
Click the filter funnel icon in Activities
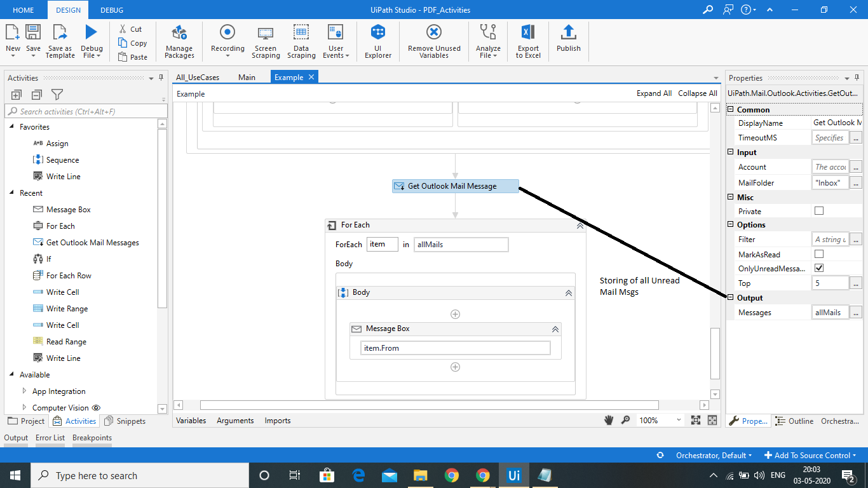pyautogui.click(x=57, y=95)
